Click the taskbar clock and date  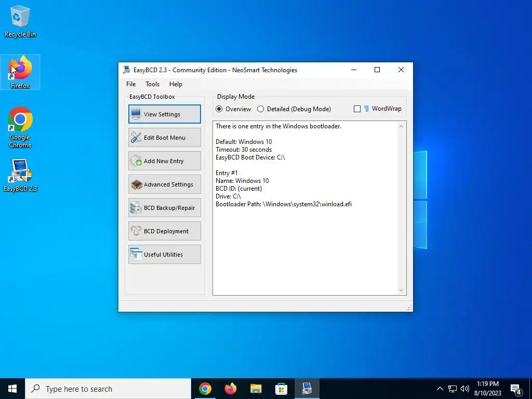coord(487,389)
